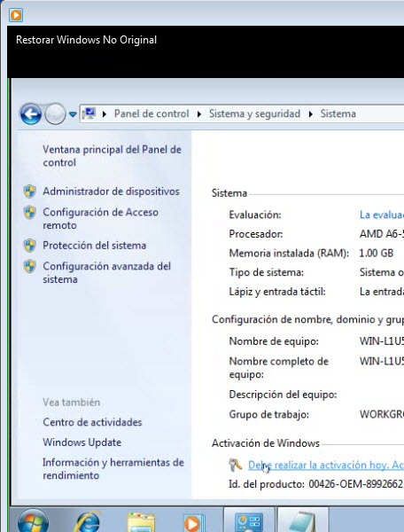Click the Procesador label
The height and width of the screenshot is (532, 404).
tap(256, 234)
